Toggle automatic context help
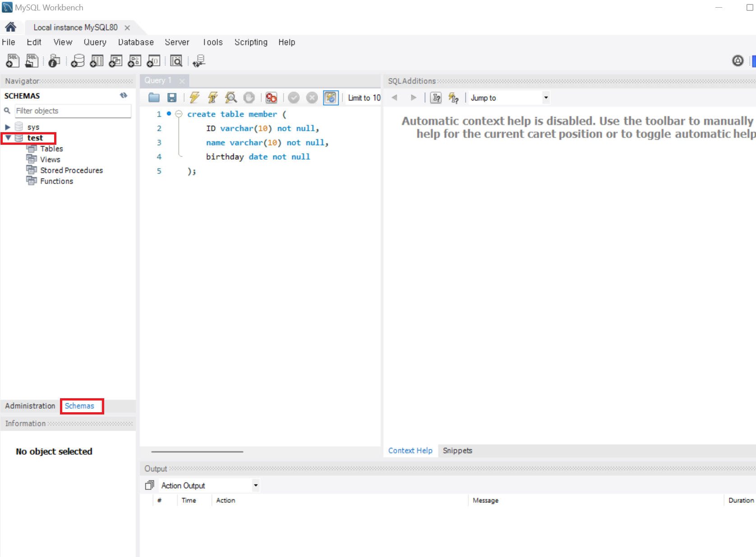The image size is (756, 557). click(x=453, y=97)
